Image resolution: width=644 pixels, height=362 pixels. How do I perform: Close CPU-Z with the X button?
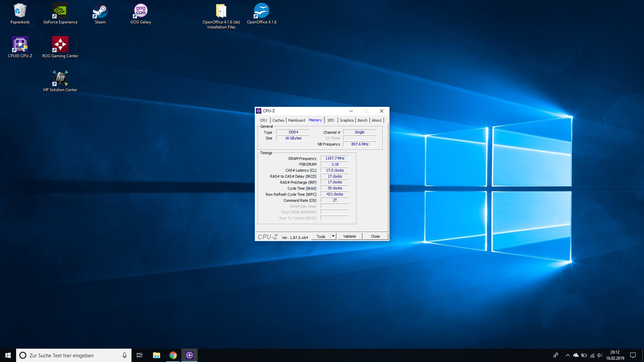click(382, 111)
